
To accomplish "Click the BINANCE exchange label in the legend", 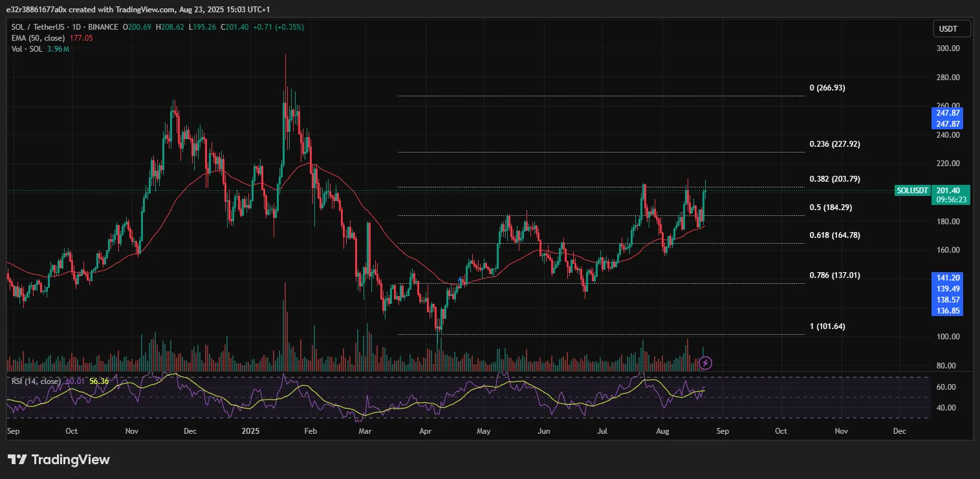I will (103, 27).
